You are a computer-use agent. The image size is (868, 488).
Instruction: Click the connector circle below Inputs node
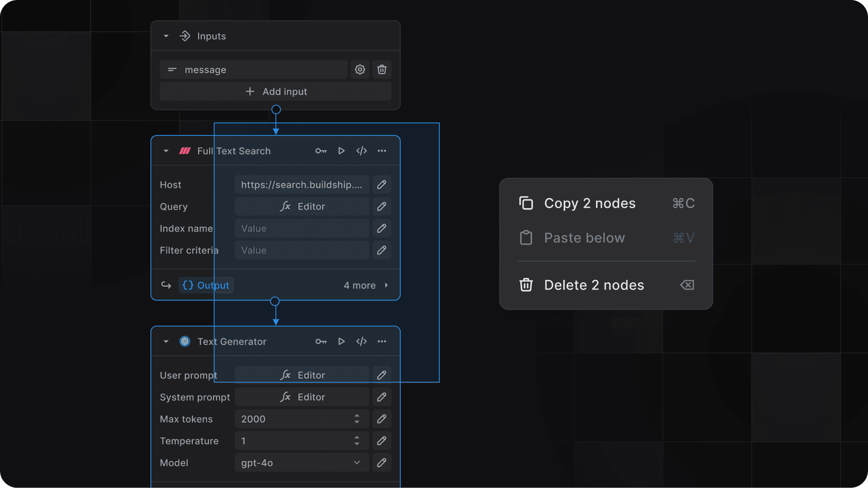coord(276,110)
